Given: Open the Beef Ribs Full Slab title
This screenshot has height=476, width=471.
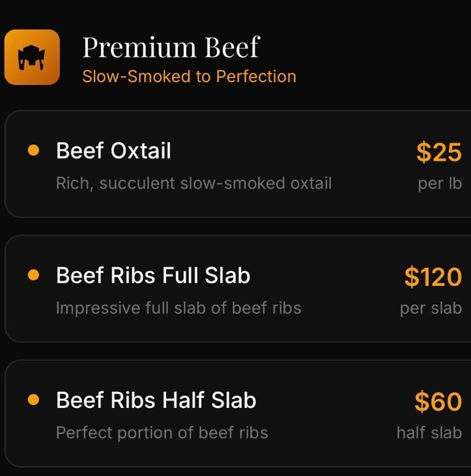Looking at the screenshot, I should tap(153, 275).
